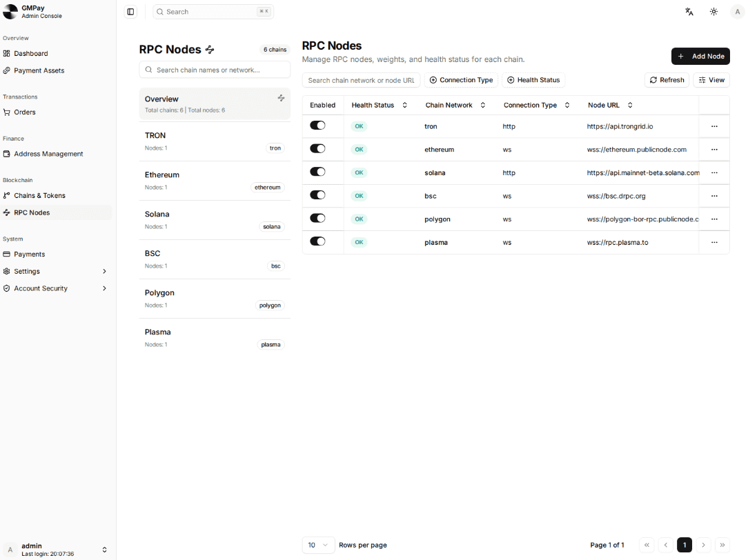Click the Add Node button

(700, 57)
